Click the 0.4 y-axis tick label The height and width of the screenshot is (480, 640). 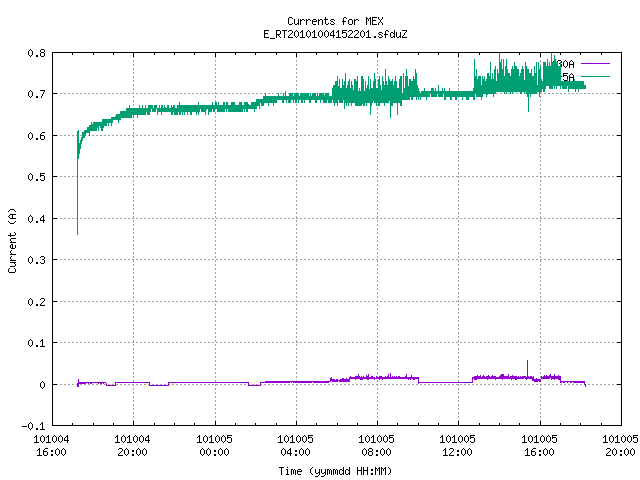[x=36, y=219]
